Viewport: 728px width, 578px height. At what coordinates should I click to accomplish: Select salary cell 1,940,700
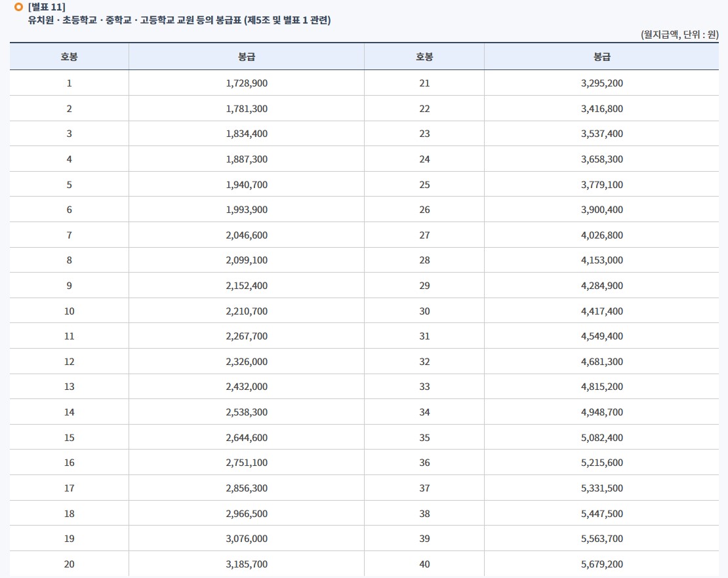click(247, 185)
